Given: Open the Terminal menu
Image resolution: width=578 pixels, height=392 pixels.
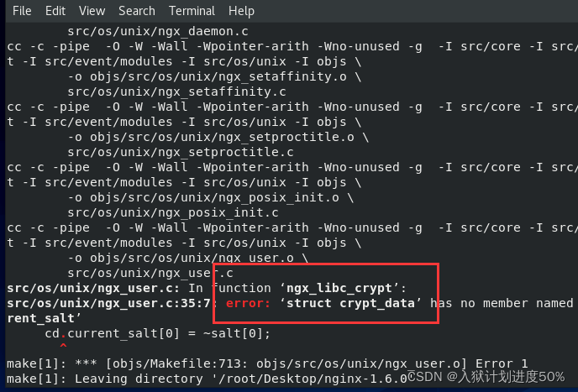Looking at the screenshot, I should [x=192, y=11].
